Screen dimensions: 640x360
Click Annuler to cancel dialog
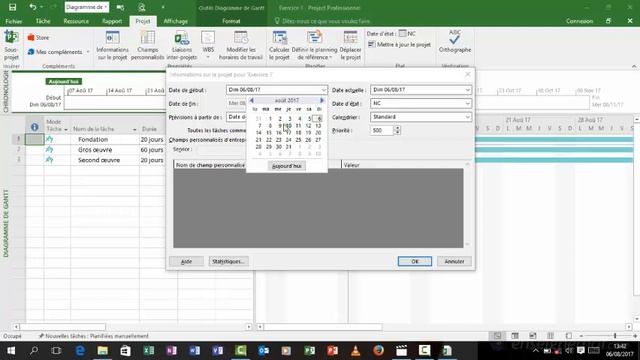click(454, 261)
